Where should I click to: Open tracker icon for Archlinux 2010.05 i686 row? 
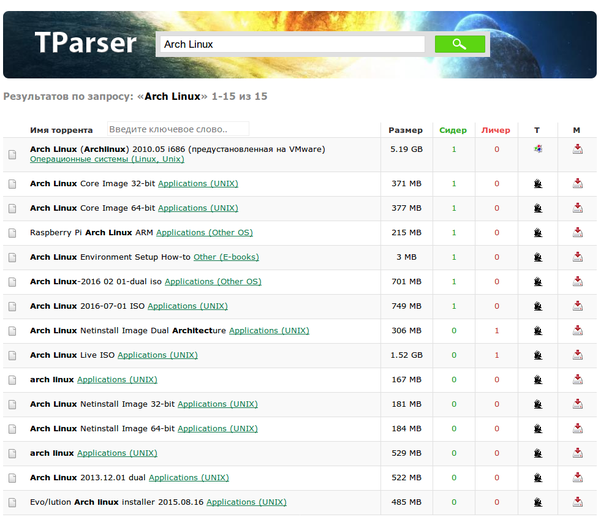[538, 149]
